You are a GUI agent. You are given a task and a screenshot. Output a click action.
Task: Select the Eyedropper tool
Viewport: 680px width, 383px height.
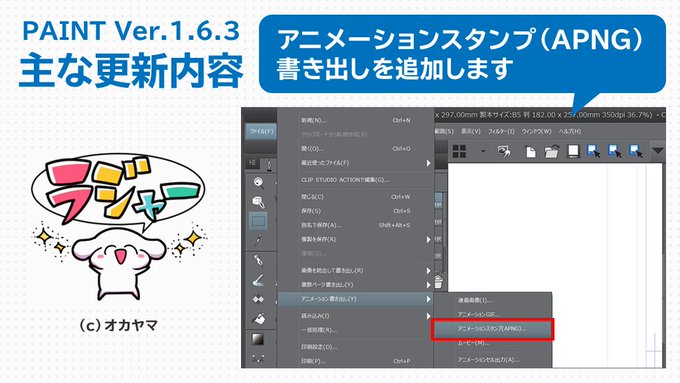[x=258, y=240]
